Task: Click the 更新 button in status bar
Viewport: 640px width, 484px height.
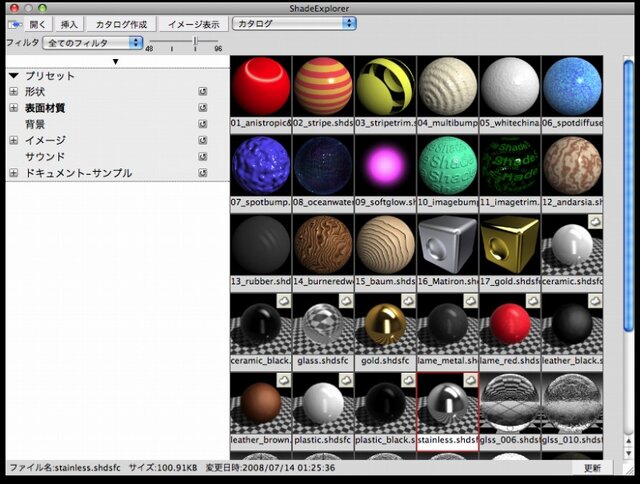Action: [592, 468]
